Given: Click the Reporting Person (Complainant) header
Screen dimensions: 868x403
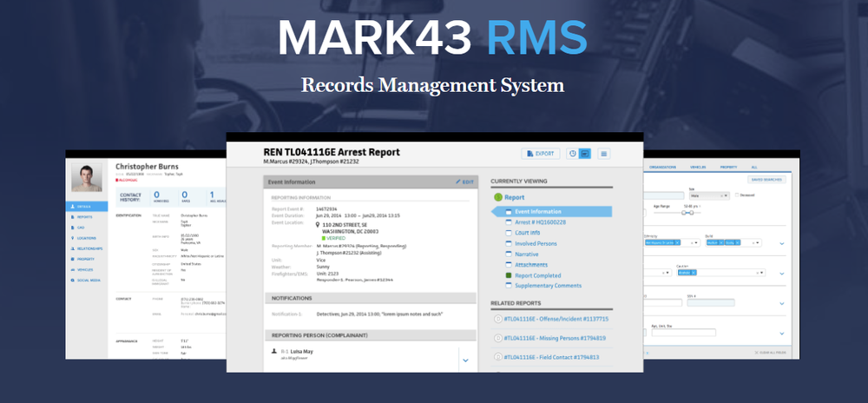Looking at the screenshot, I should pos(371,335).
